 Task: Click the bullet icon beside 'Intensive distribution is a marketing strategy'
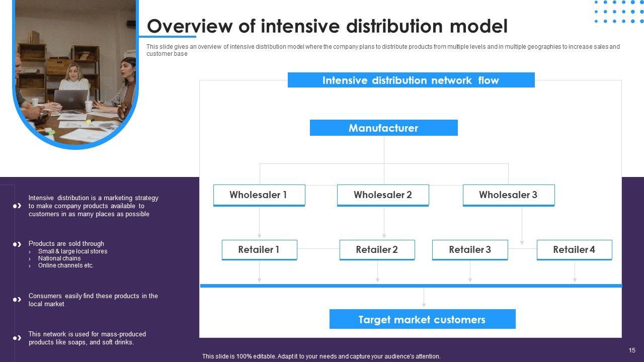tap(18, 206)
